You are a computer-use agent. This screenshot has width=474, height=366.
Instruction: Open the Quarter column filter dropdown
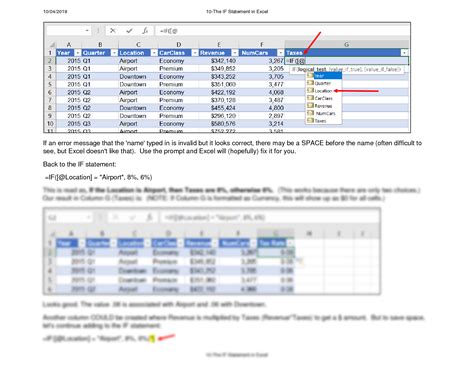[114, 53]
